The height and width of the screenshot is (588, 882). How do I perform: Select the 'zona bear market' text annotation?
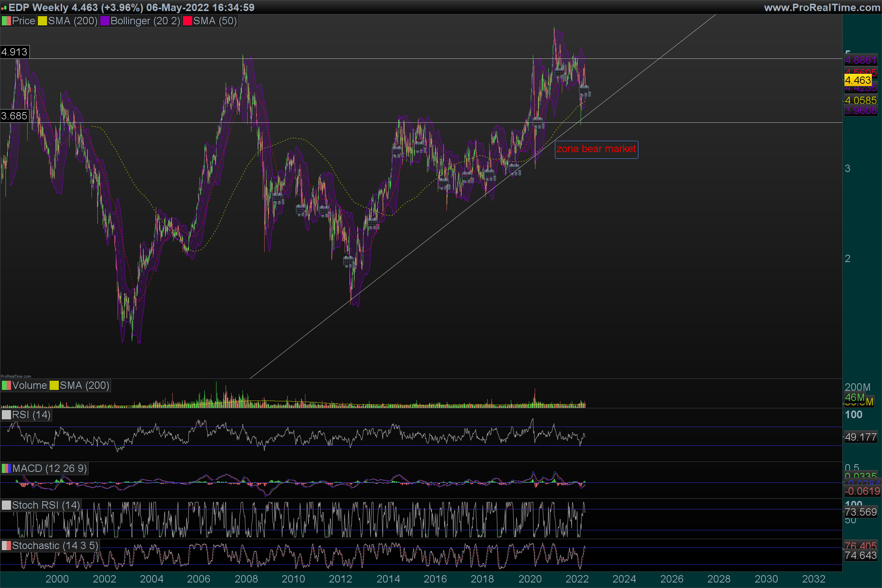tap(596, 149)
